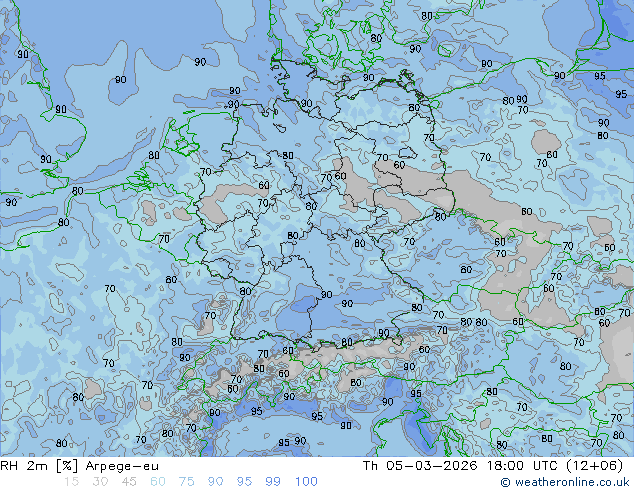The image size is (634, 490).
Task: Select the legend value 75
Action: pos(186,482)
